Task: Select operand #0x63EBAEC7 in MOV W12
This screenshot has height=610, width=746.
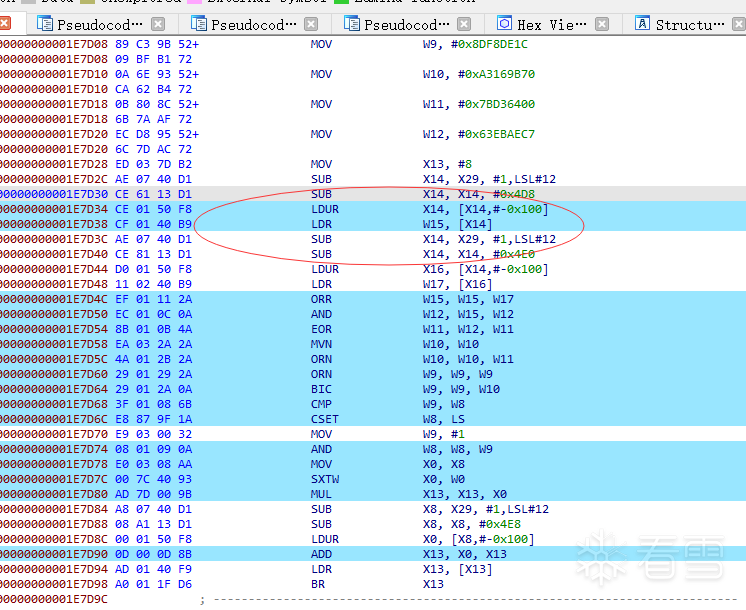Action: tap(496, 134)
